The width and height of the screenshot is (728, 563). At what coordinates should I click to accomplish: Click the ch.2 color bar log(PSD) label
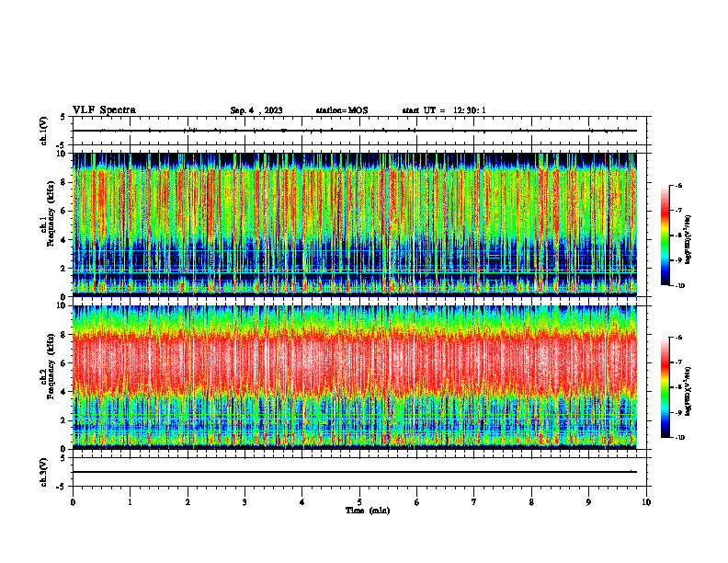click(688, 391)
